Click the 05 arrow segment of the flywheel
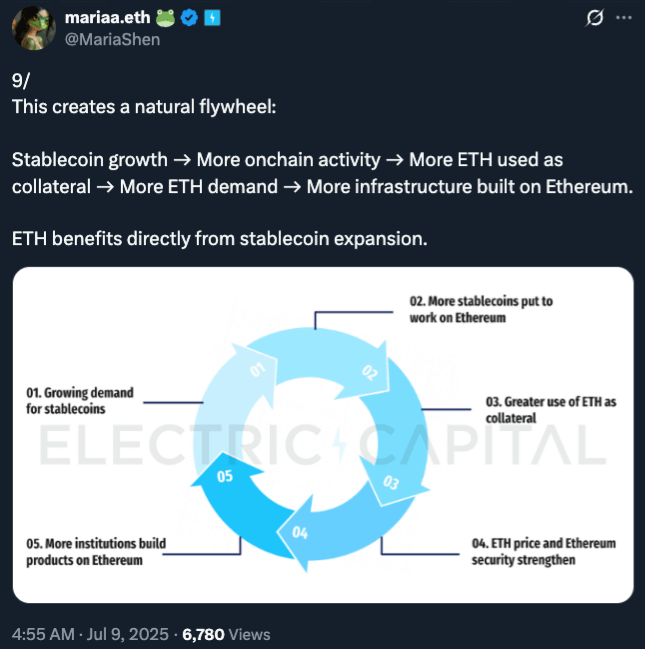 click(226, 480)
